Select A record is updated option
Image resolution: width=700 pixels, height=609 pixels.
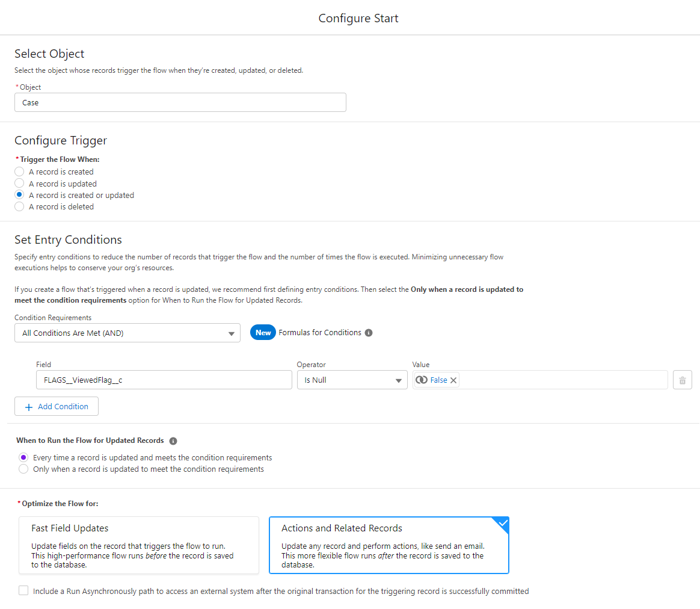click(x=19, y=183)
